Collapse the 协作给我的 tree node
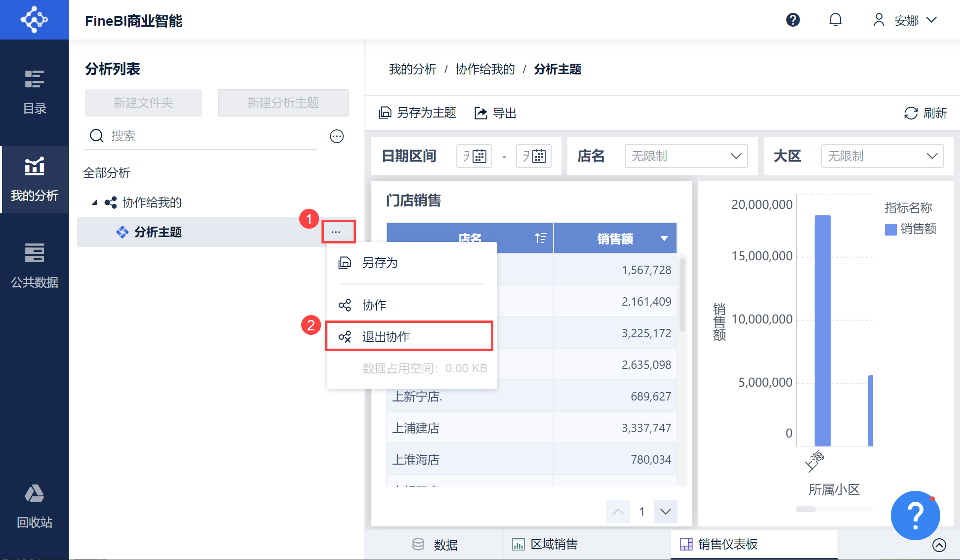This screenshot has width=960, height=560. click(x=94, y=202)
